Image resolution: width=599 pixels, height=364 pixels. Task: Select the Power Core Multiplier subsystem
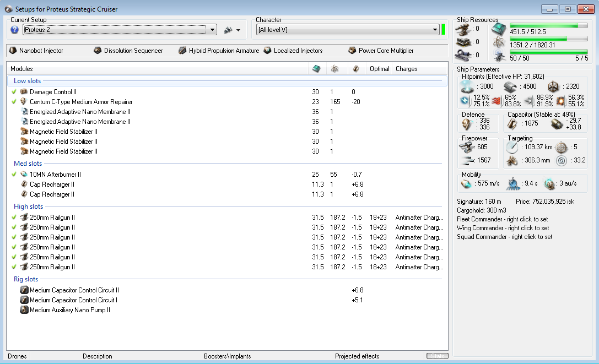[x=381, y=51]
